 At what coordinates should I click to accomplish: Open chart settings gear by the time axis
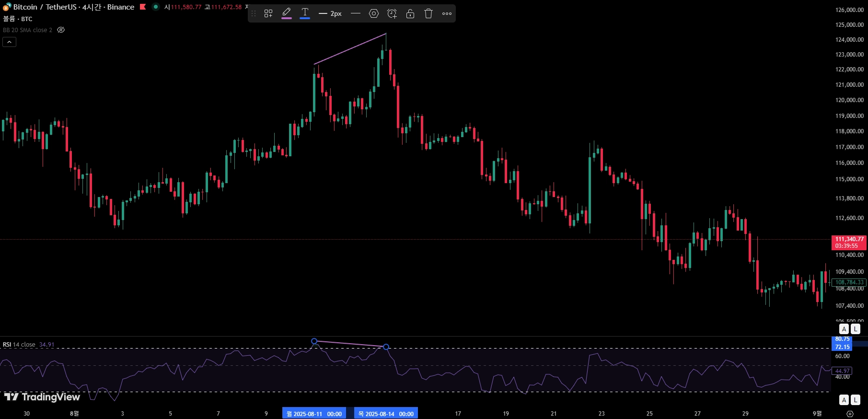click(850, 414)
